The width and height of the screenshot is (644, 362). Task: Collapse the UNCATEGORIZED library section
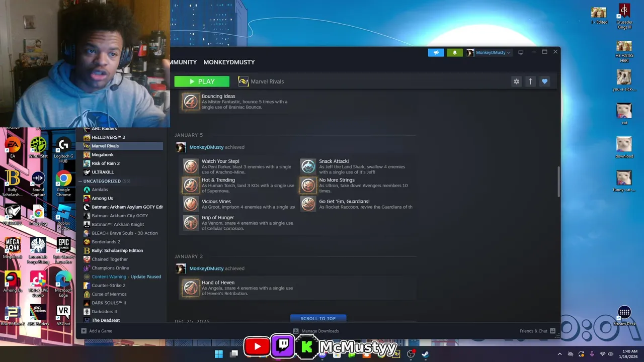coord(80,181)
